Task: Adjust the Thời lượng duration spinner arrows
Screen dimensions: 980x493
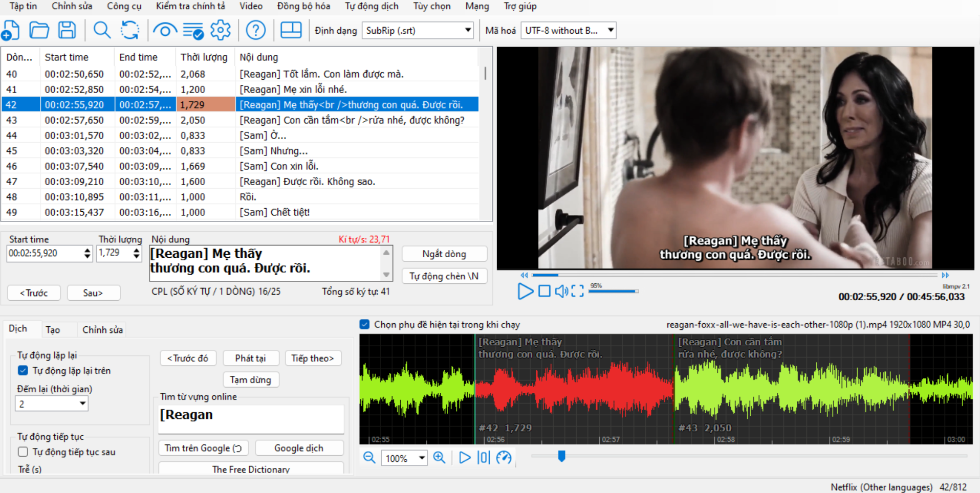Action: 136,253
